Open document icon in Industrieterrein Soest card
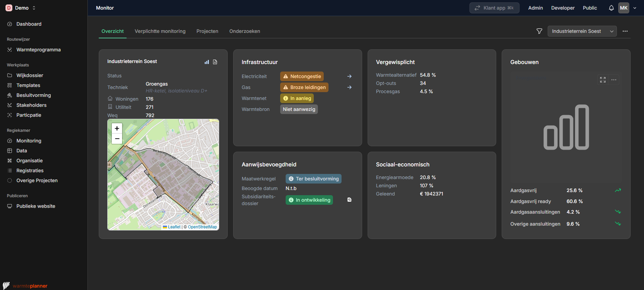Viewport: 644px width, 290px height. click(215, 62)
